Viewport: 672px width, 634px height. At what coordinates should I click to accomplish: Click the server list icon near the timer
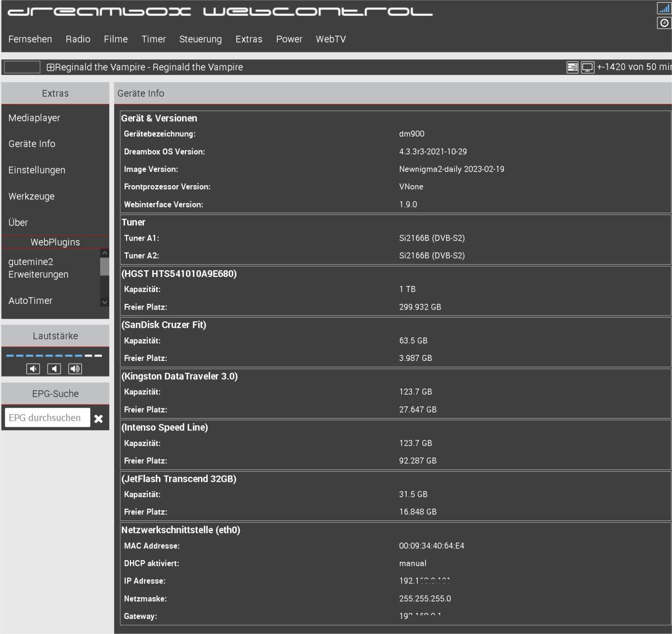pyautogui.click(x=572, y=68)
